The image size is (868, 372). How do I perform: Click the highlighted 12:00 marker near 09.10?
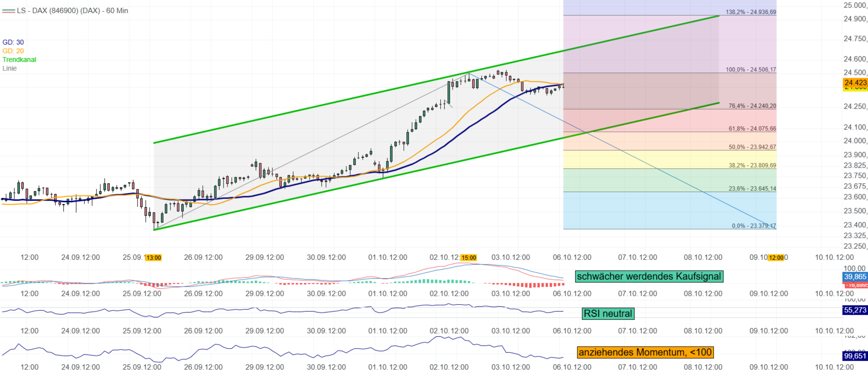(776, 258)
